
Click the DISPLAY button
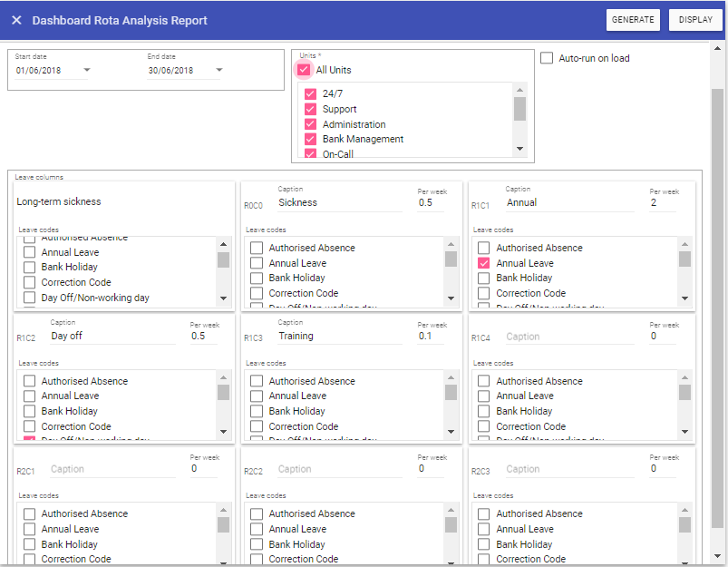pyautogui.click(x=695, y=20)
